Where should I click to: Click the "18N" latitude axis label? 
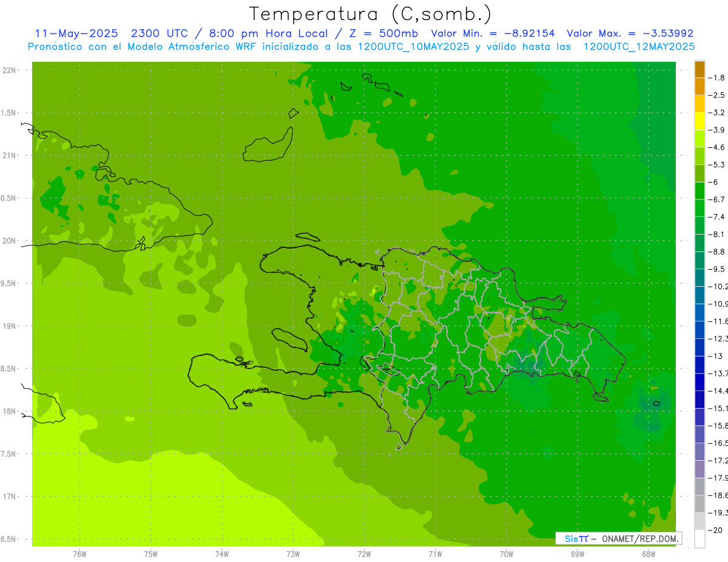[x=8, y=412]
